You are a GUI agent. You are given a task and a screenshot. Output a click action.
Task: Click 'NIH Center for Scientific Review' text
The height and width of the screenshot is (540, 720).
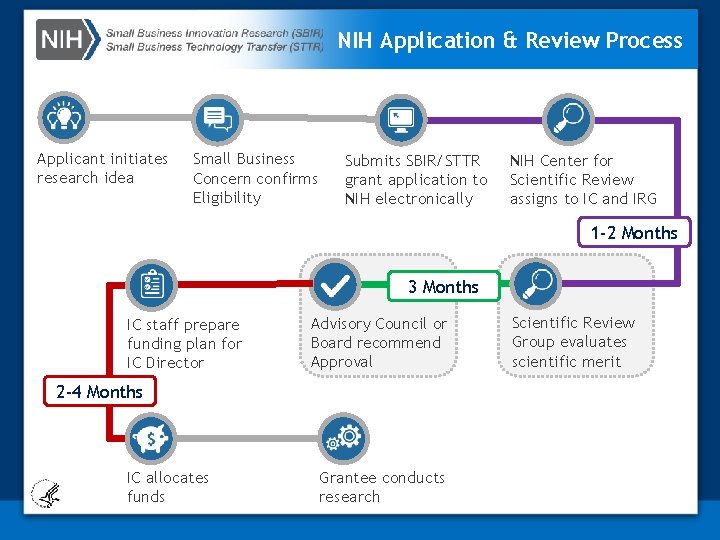coord(583,180)
